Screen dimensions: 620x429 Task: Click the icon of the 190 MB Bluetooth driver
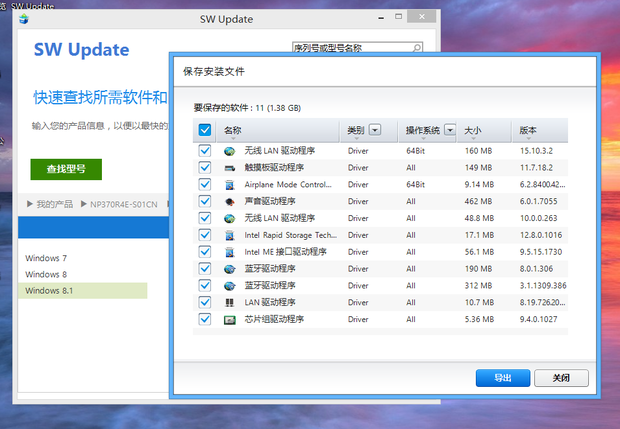229,269
